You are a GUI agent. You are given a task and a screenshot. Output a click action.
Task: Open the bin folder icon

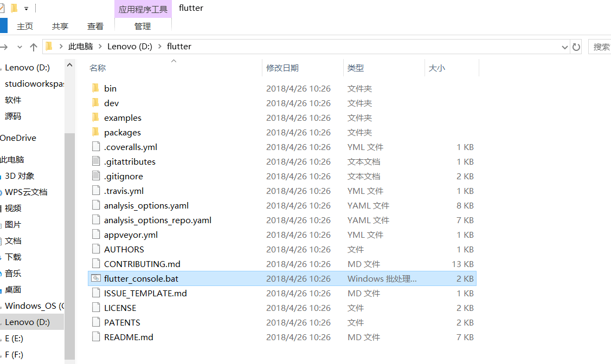point(95,88)
